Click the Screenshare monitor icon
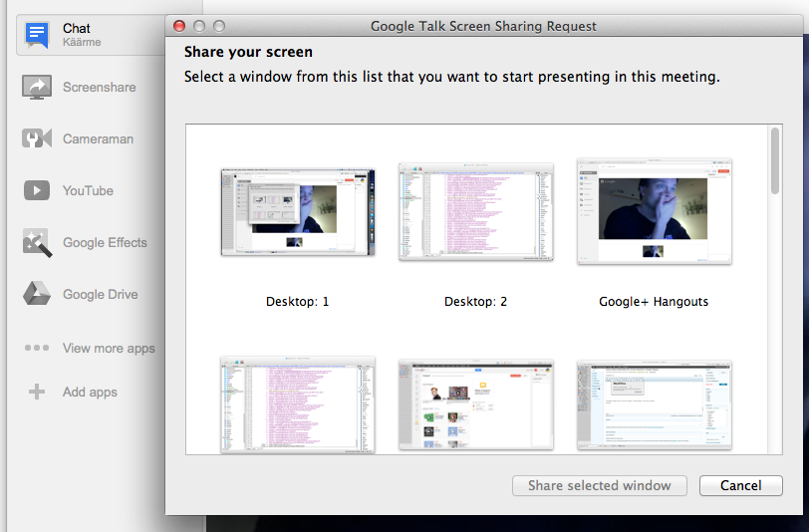Image resolution: width=809 pixels, height=532 pixels. pyautogui.click(x=36, y=88)
